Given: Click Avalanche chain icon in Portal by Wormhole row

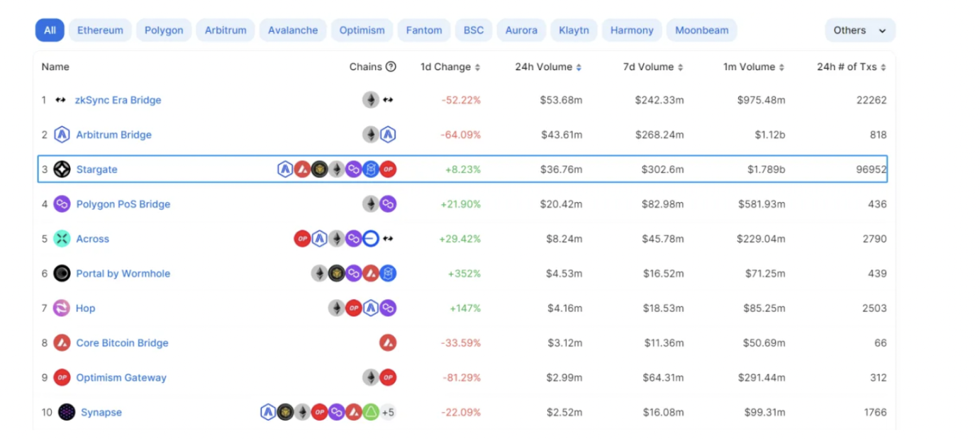Looking at the screenshot, I should (371, 274).
